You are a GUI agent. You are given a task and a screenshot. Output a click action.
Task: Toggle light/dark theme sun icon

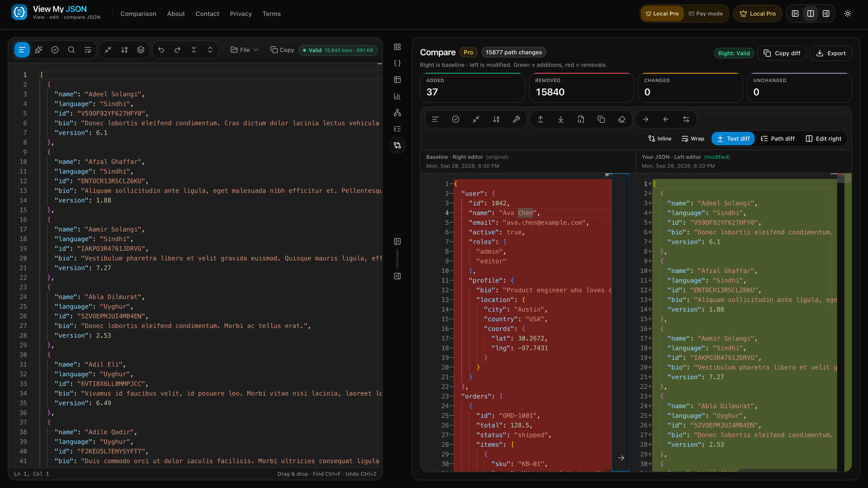click(848, 14)
